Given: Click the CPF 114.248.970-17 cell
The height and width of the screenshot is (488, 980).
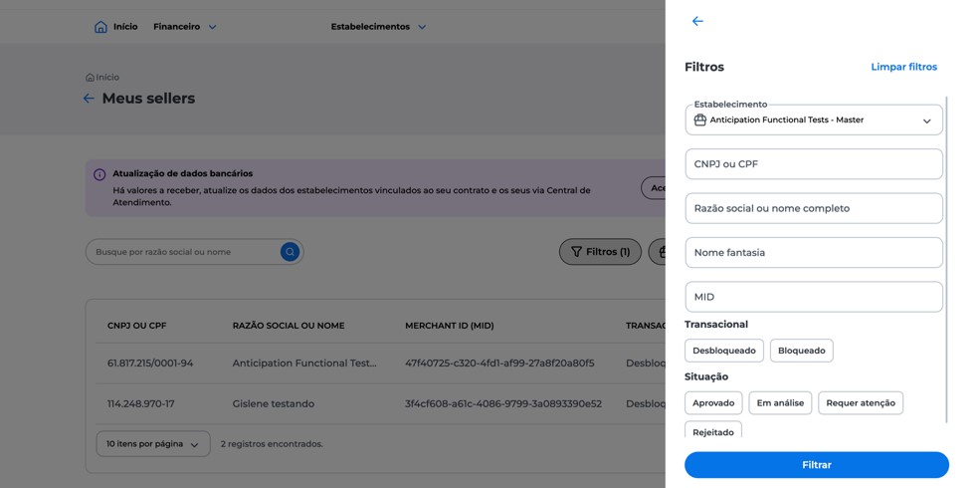Looking at the screenshot, I should 140,403.
